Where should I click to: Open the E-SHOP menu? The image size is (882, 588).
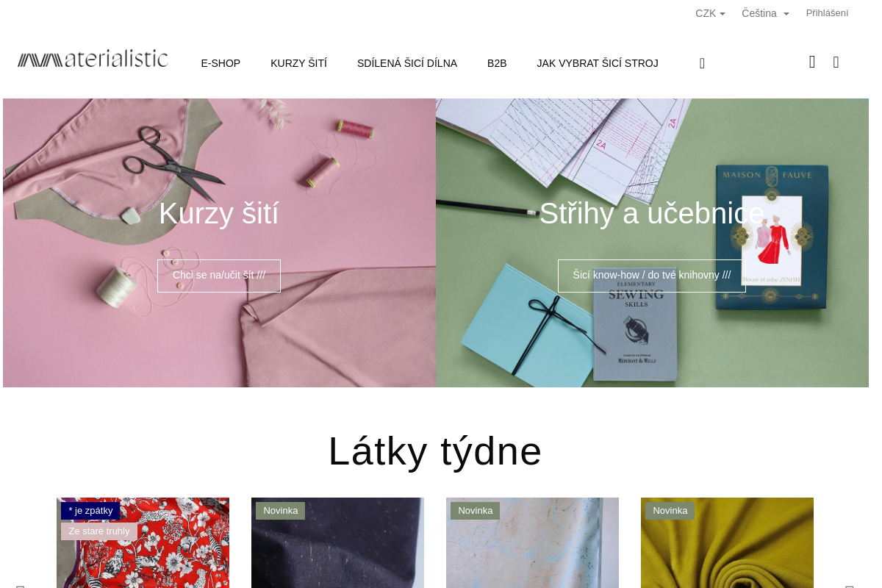220,63
